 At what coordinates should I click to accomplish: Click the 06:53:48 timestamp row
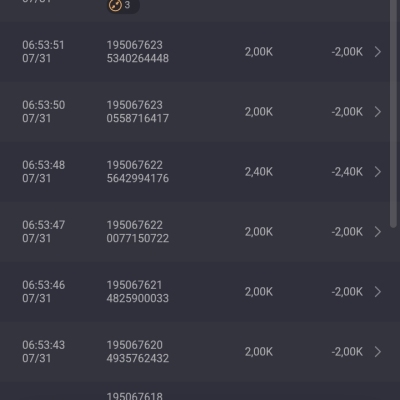tap(200, 172)
